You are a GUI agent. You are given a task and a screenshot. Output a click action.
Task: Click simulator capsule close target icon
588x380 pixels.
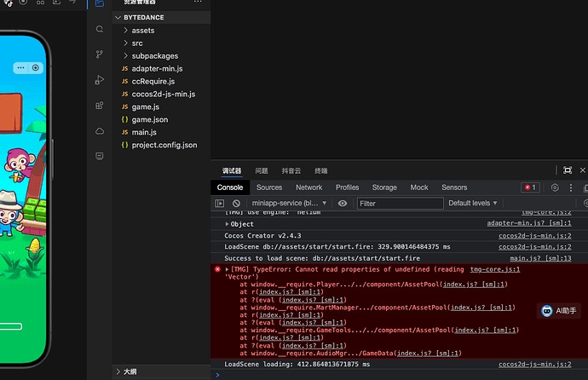[35, 68]
